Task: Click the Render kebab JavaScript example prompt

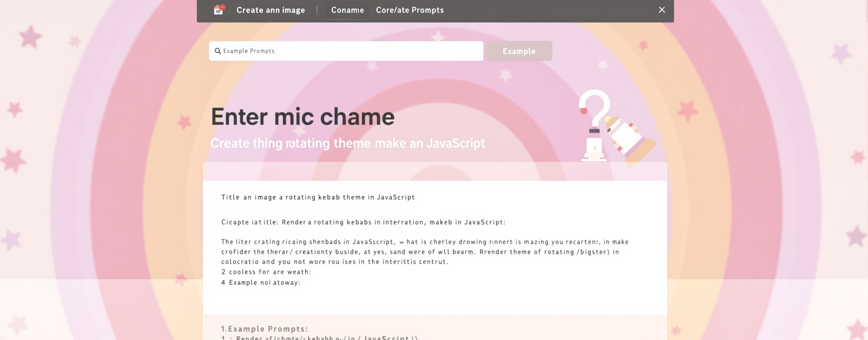Action: coord(319,337)
